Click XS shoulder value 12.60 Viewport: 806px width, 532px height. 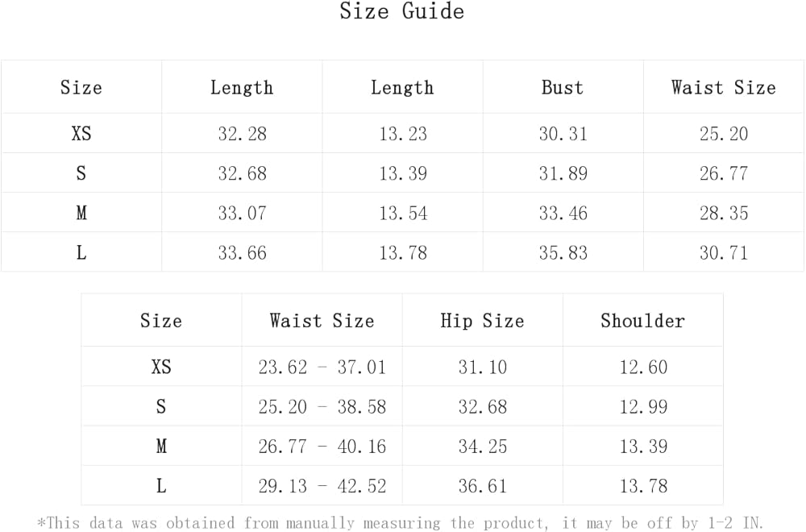click(642, 368)
